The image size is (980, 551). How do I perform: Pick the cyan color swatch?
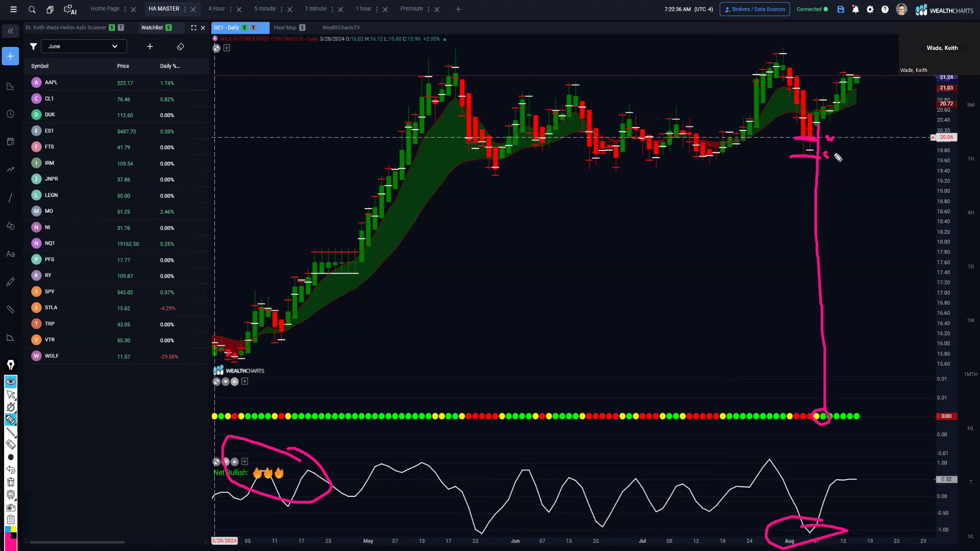point(8,530)
